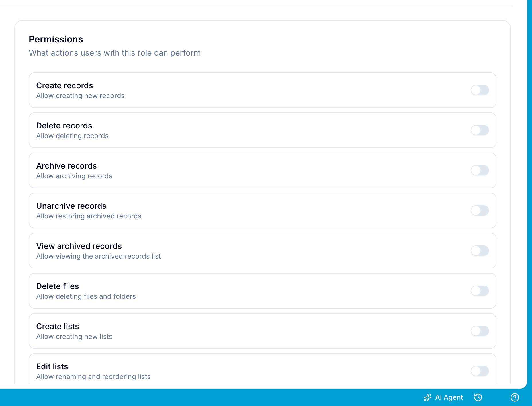Switch on Edit lists permission
Viewport: 532px width, 406px height.
[x=480, y=371]
